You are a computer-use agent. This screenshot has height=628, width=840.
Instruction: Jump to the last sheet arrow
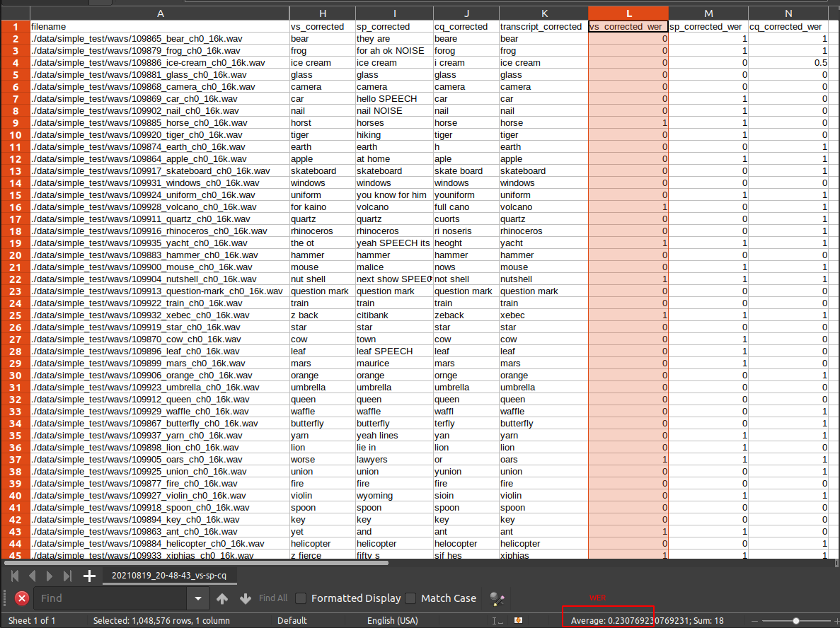click(x=67, y=576)
